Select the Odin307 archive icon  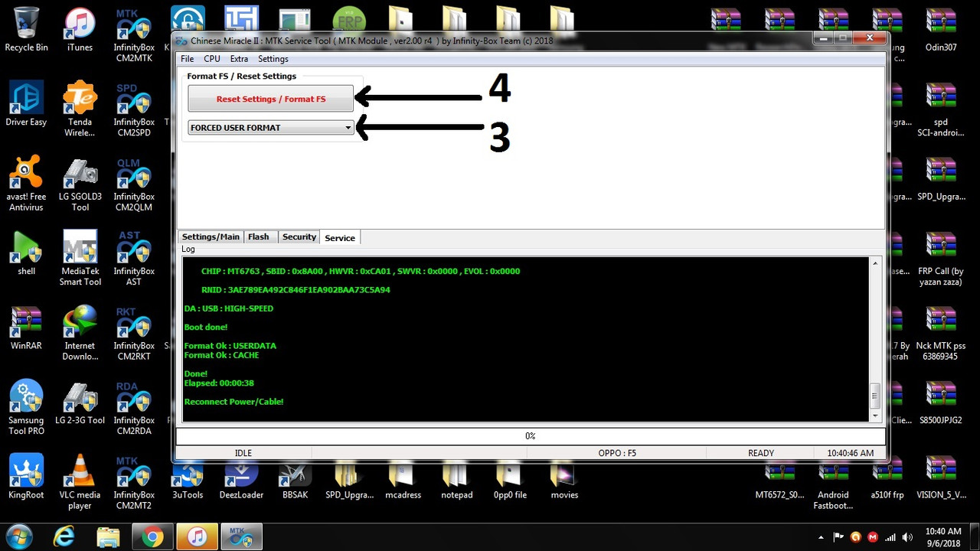[x=941, y=31]
